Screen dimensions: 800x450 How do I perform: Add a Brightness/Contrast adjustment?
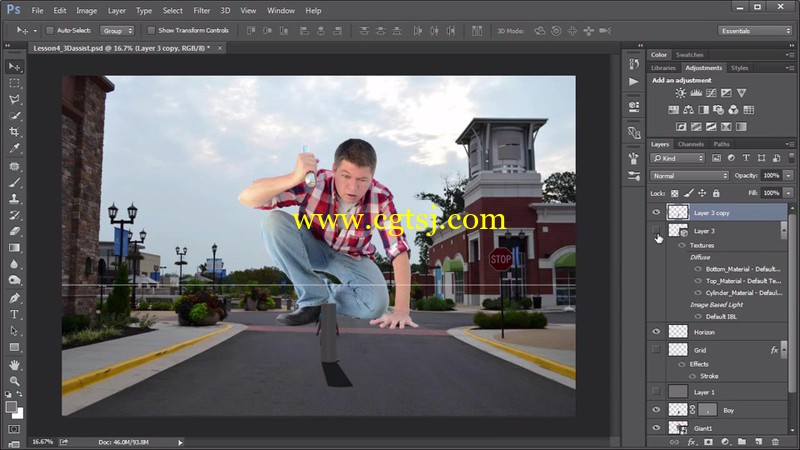(x=681, y=93)
